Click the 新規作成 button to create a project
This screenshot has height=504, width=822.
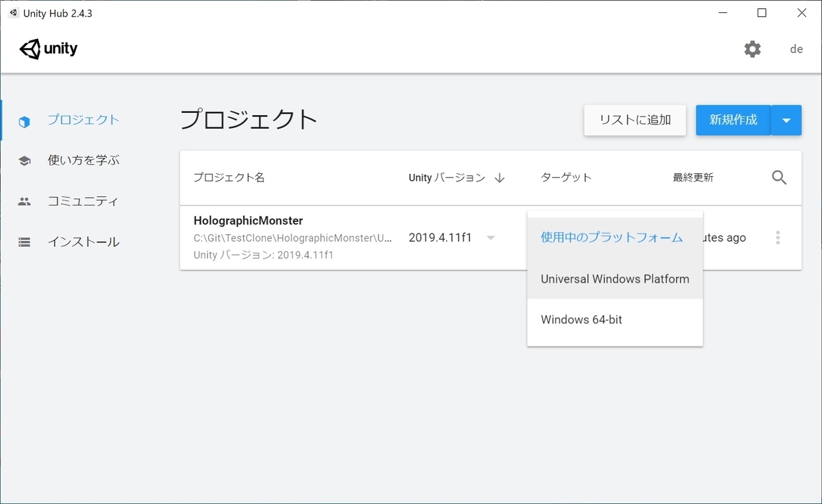click(x=733, y=120)
